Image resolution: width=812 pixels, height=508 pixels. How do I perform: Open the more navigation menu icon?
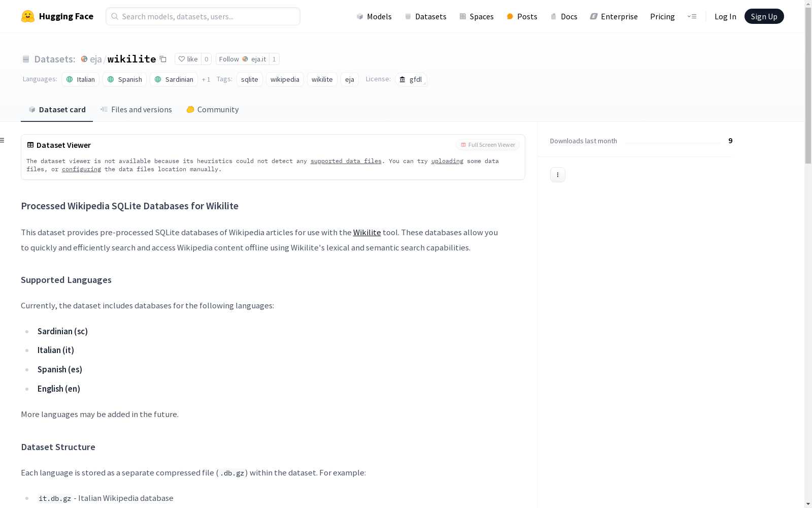tap(692, 16)
